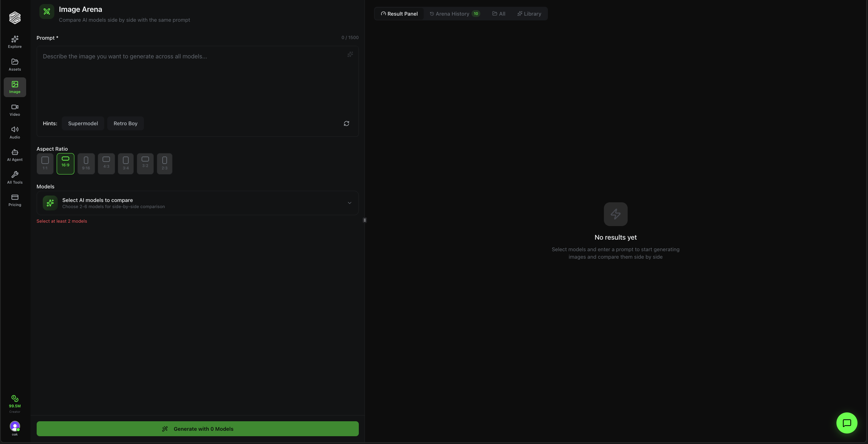Image resolution: width=868 pixels, height=444 pixels.
Task: Switch aspect ratio to 9:16
Action: pyautogui.click(x=86, y=164)
